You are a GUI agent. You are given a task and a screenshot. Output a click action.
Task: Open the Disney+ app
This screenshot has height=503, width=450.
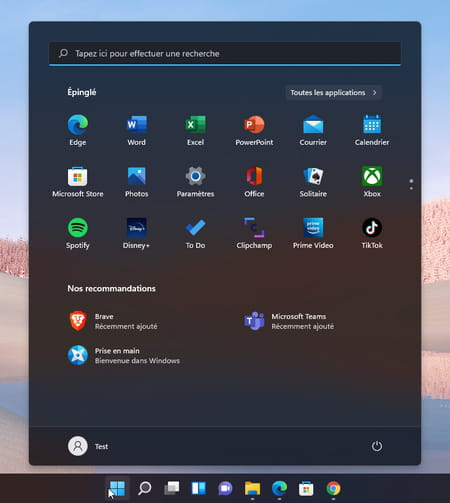click(x=137, y=234)
